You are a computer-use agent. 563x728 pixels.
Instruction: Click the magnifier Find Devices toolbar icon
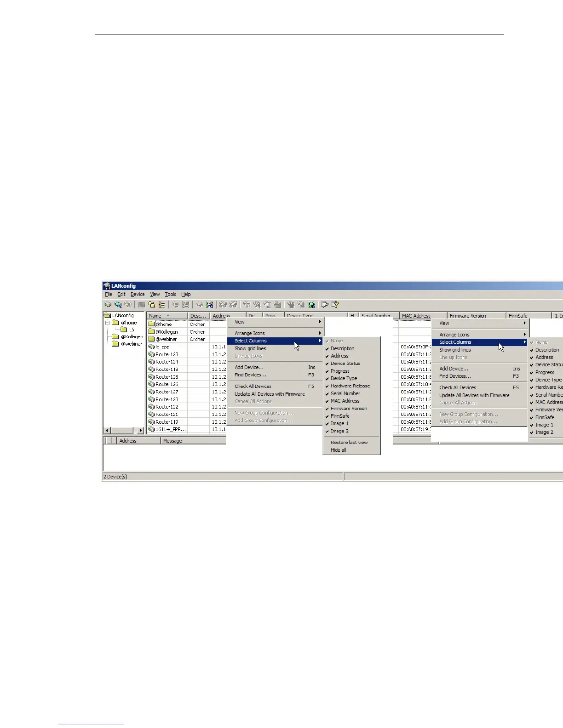pos(118,304)
